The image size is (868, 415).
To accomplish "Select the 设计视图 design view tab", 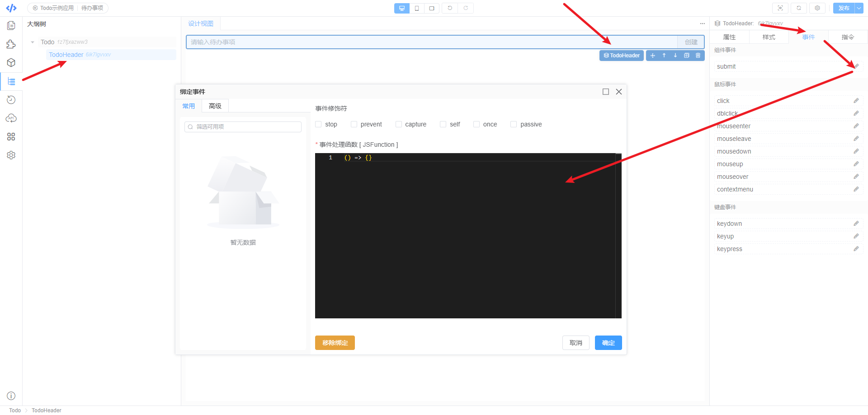I will (201, 23).
